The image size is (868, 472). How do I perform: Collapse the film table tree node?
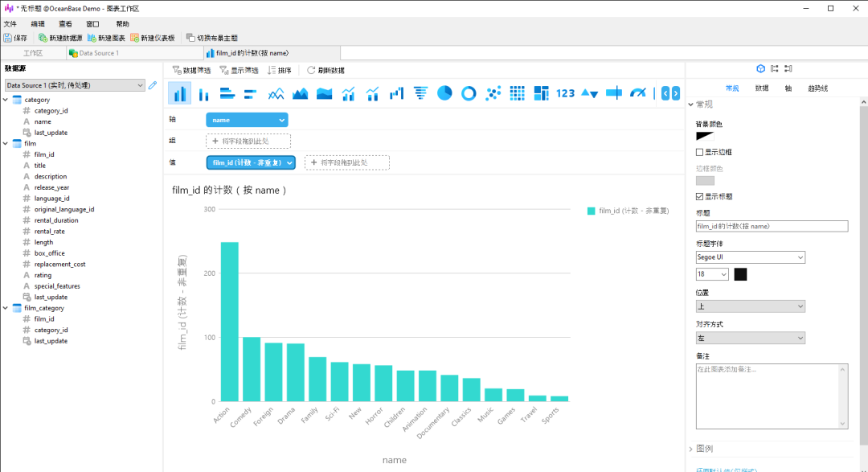[6, 143]
